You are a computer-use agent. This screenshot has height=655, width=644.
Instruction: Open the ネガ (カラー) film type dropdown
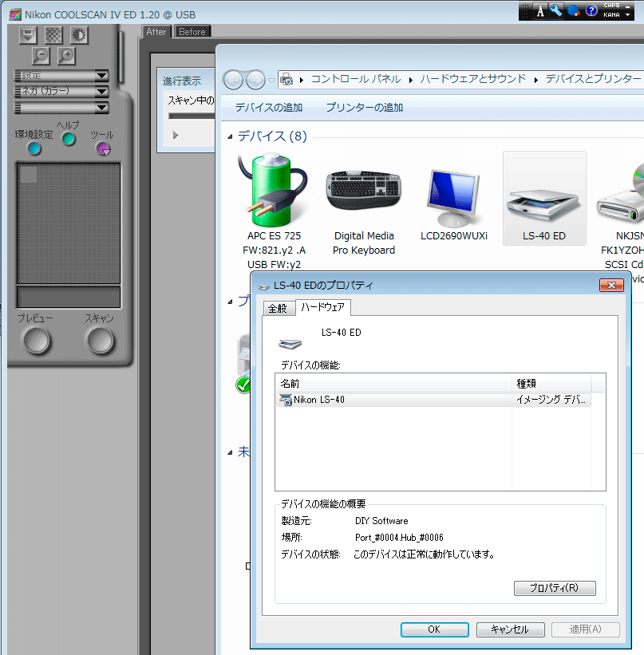click(61, 91)
